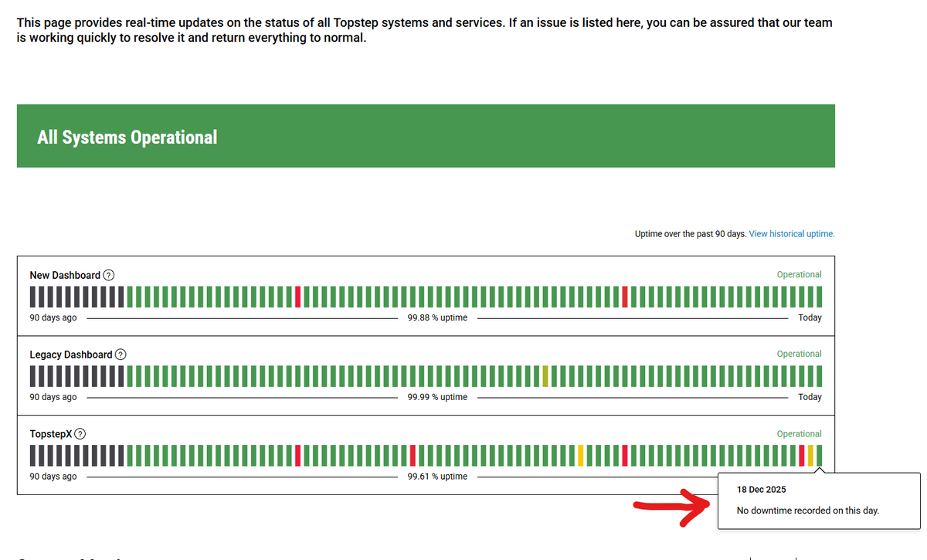This screenshot has height=560, width=927.
Task: Click the 99.61 % uptime value
Action: [x=437, y=477]
